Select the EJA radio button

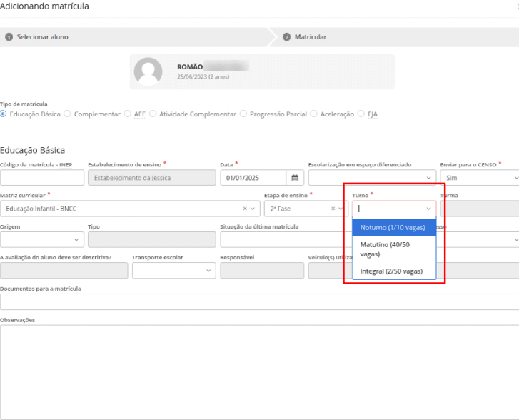click(x=361, y=114)
